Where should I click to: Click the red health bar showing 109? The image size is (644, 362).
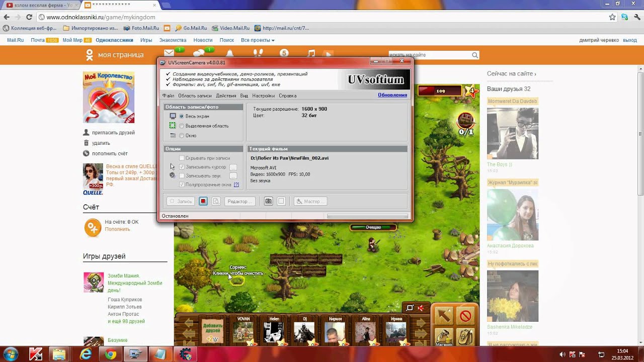point(440,90)
